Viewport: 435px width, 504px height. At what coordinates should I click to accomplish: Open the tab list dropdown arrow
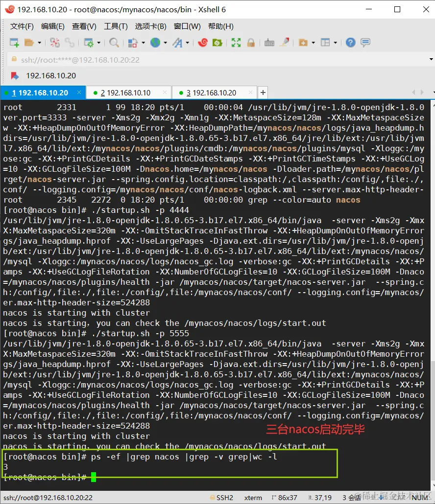pyautogui.click(x=433, y=92)
